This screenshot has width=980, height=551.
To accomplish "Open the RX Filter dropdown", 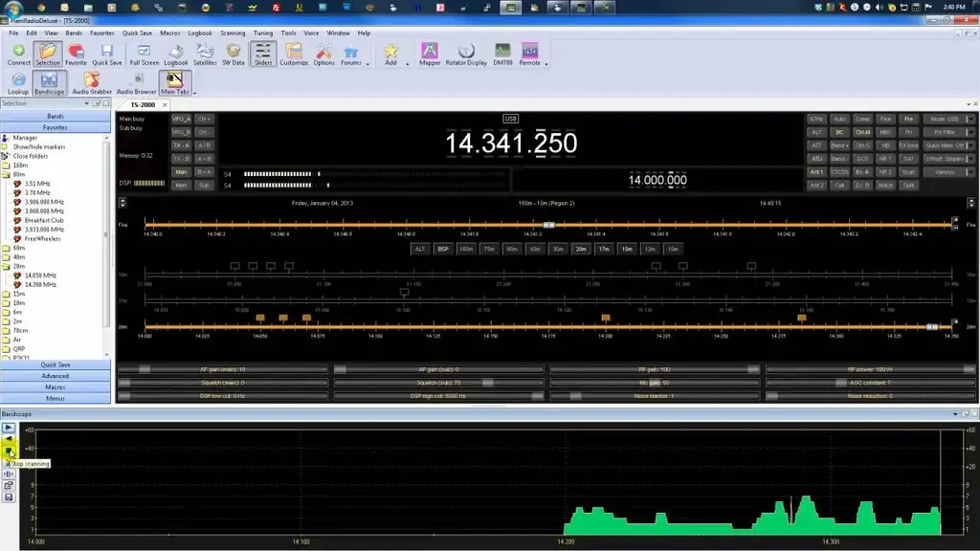I will click(x=948, y=132).
